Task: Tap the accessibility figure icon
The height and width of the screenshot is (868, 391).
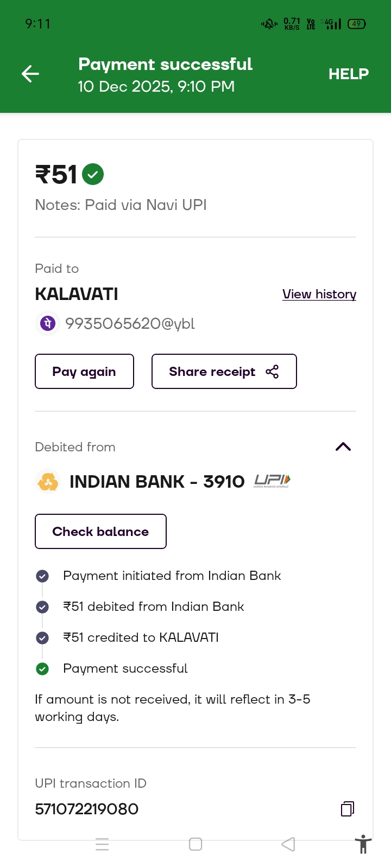Action: click(x=363, y=845)
